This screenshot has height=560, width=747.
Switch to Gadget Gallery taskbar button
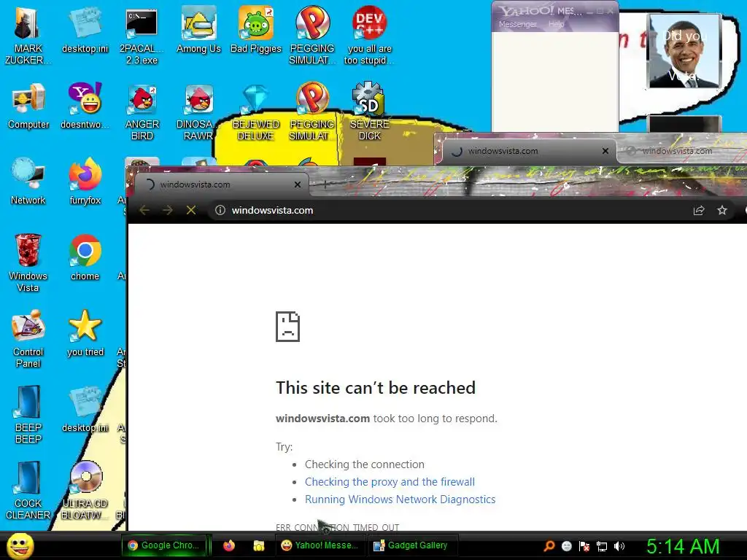[x=411, y=545]
